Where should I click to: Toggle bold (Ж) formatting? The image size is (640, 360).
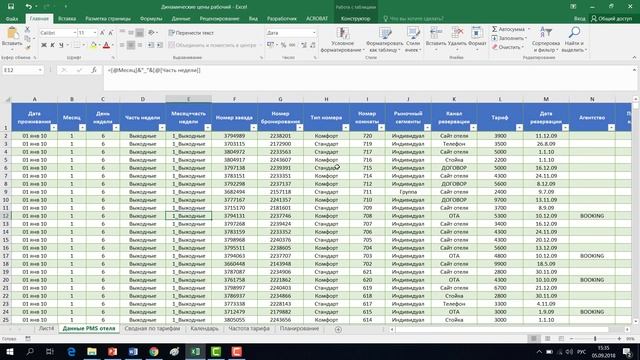tap(44, 45)
